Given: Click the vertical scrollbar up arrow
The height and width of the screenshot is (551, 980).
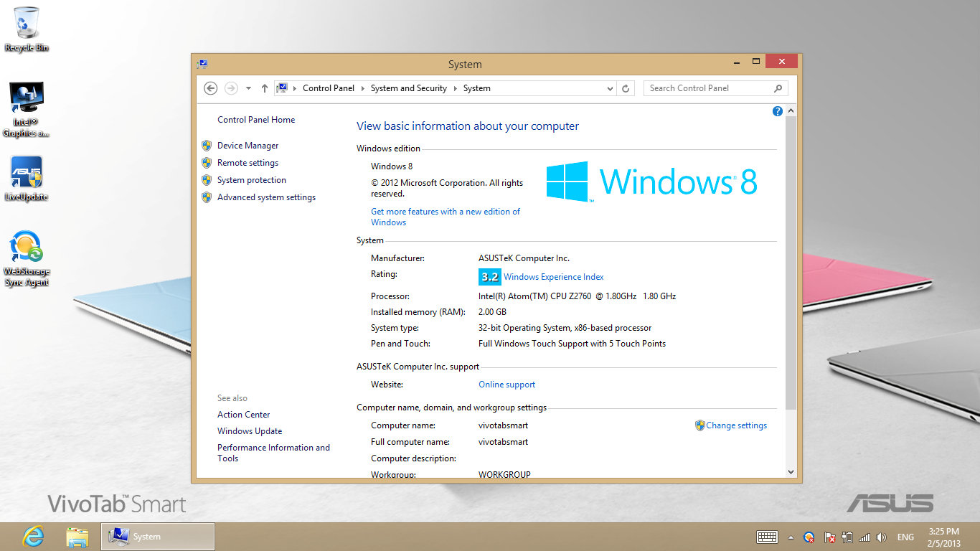Looking at the screenshot, I should pyautogui.click(x=791, y=111).
